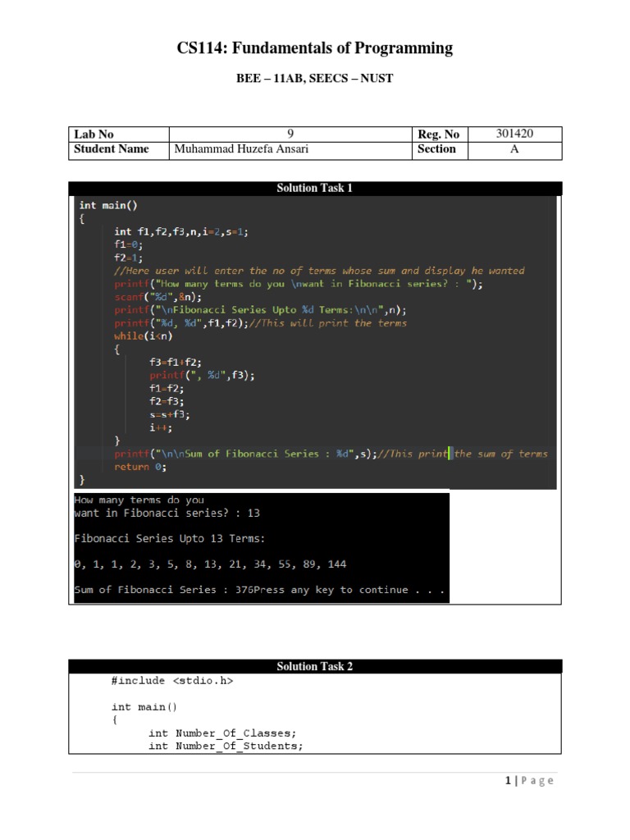Click the scanf code line
The width and height of the screenshot is (630, 840).
[157, 297]
